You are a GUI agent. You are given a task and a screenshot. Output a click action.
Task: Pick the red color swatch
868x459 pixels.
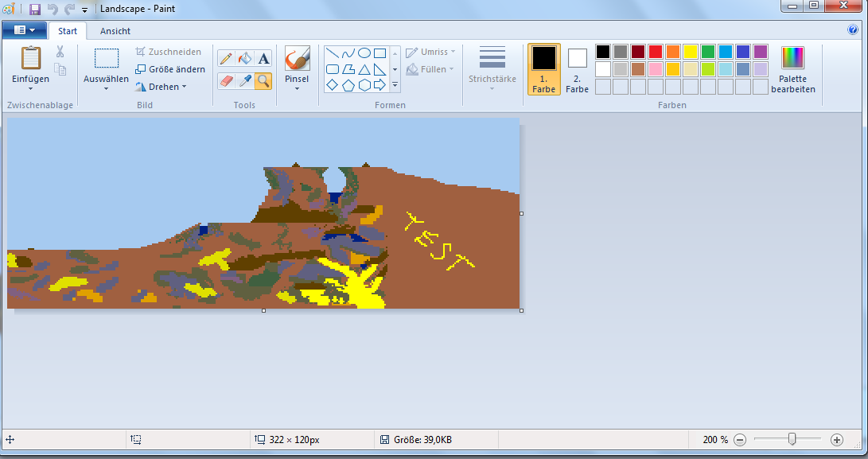[656, 52]
